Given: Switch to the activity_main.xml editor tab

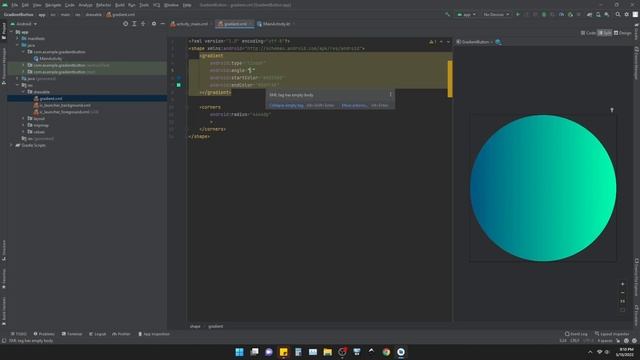Looking at the screenshot, I should 189,24.
